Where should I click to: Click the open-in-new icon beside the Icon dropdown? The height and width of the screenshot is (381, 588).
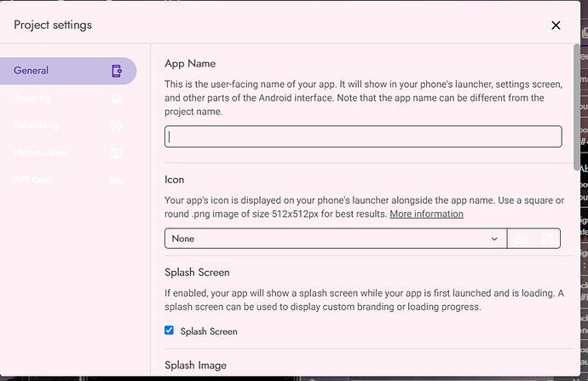(547, 240)
